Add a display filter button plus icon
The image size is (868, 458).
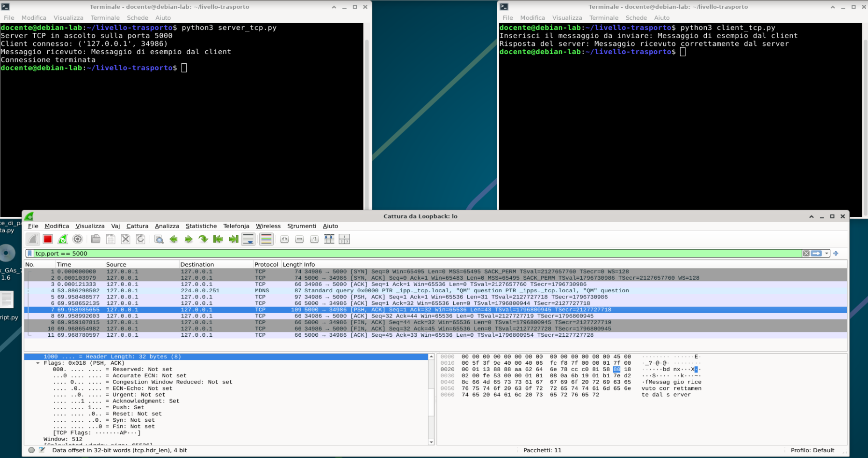click(836, 253)
